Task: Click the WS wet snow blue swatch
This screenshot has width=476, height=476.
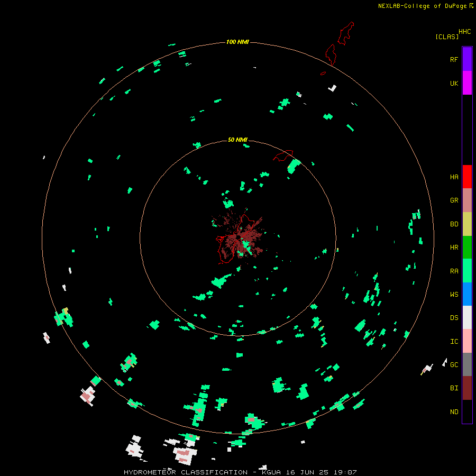Action: (x=467, y=294)
